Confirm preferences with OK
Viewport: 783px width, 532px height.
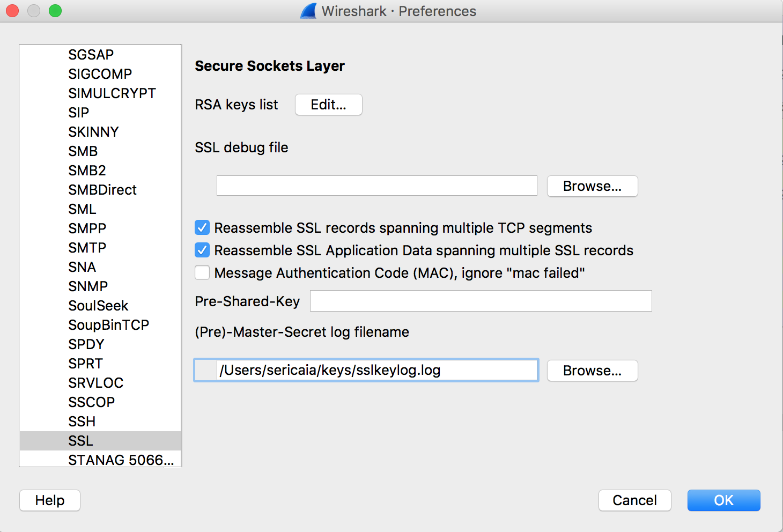pyautogui.click(x=724, y=500)
